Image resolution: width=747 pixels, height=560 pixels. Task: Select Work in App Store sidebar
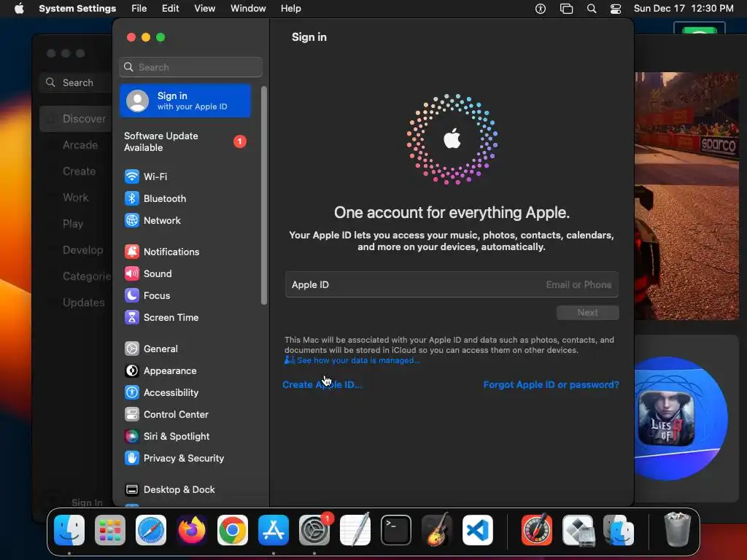coord(76,198)
